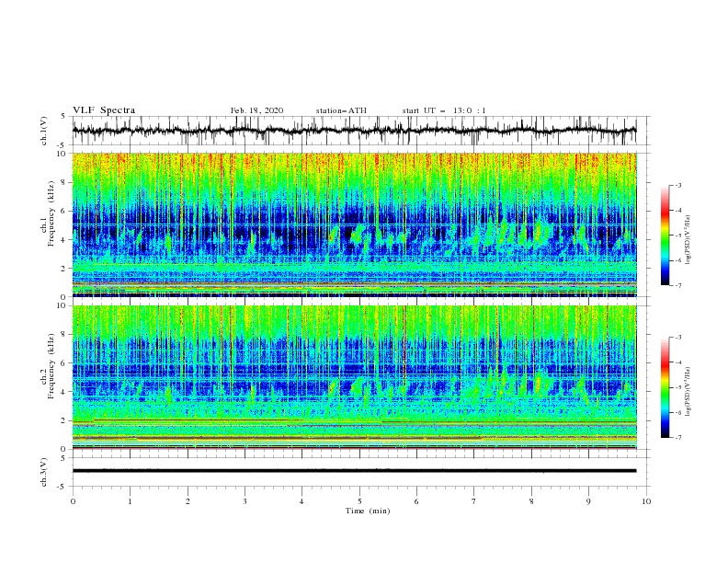Click the time axis tick "1"
Viewport: 728px width, 563px height.
tap(130, 501)
